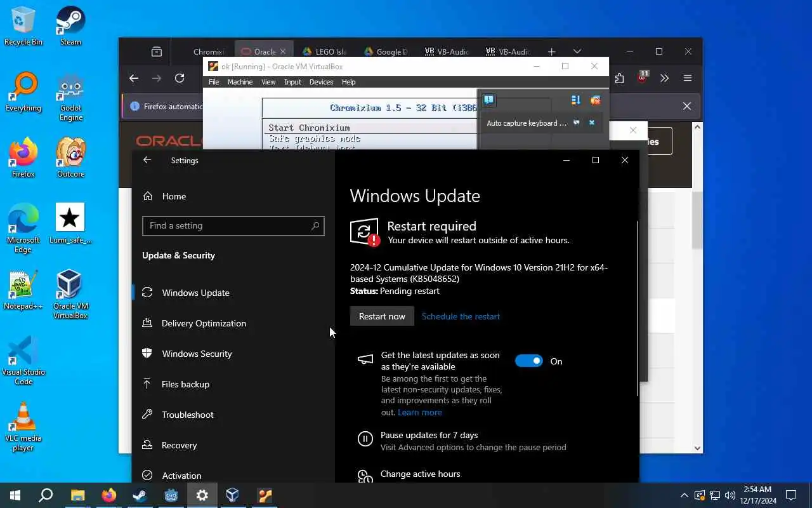Close the Firefox automatic notification bar

coord(686,106)
